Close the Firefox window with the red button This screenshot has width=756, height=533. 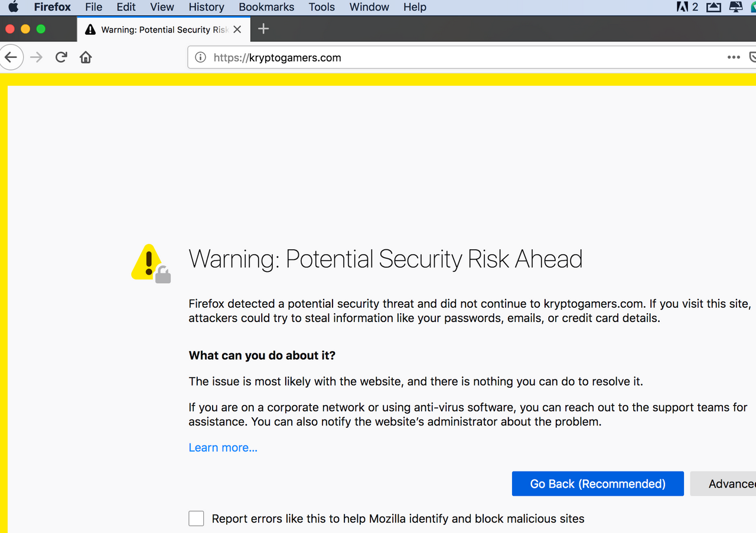(9, 29)
